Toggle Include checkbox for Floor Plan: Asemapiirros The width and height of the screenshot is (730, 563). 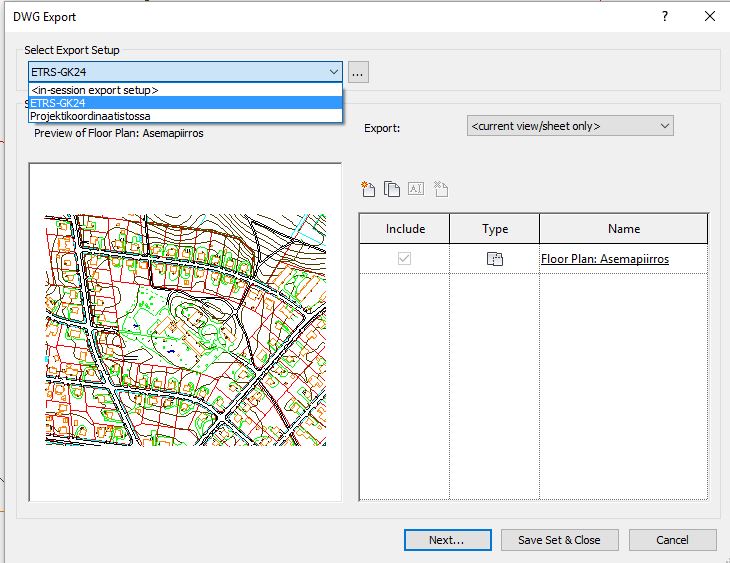[404, 258]
